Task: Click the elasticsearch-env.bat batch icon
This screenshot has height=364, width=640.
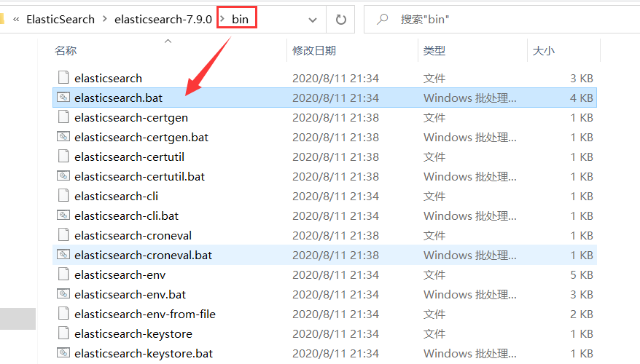Action: (x=63, y=294)
